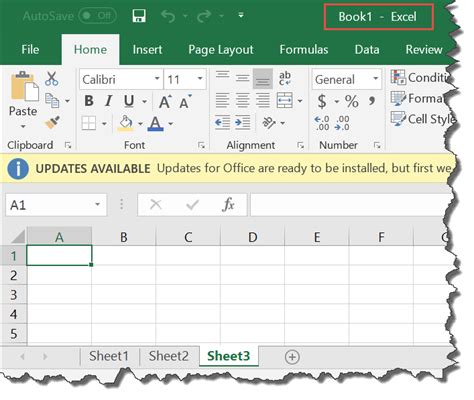The width and height of the screenshot is (474, 400).
Task: Decrease decimal places
Action: click(x=342, y=123)
